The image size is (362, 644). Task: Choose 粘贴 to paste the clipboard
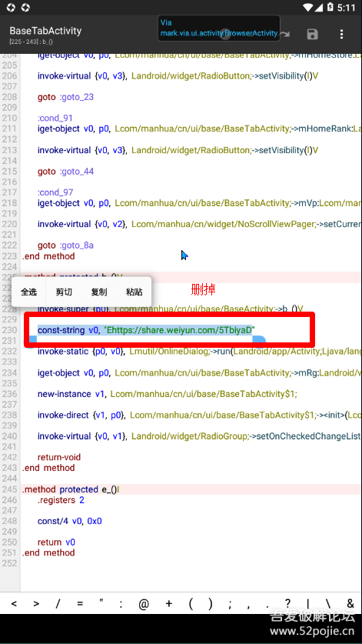pyautogui.click(x=135, y=292)
